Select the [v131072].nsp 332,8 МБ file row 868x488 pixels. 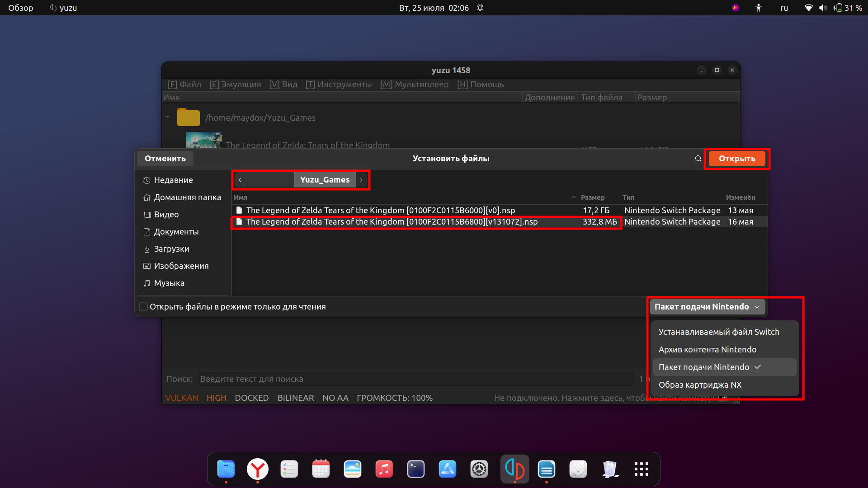click(x=500, y=221)
